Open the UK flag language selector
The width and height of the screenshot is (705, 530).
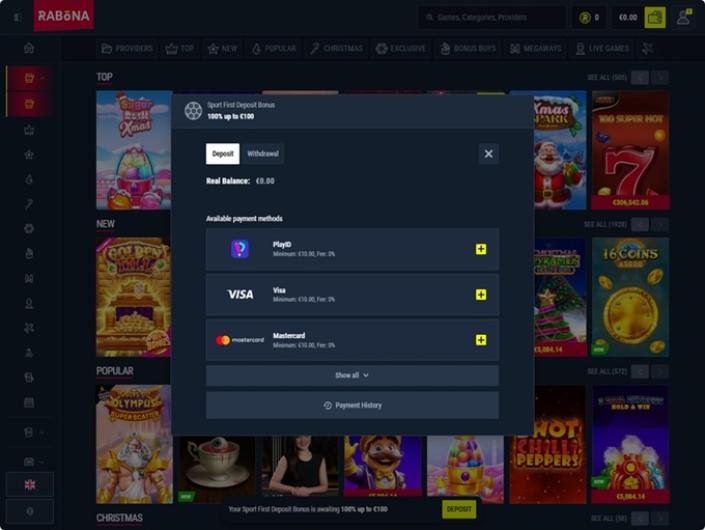pos(30,484)
